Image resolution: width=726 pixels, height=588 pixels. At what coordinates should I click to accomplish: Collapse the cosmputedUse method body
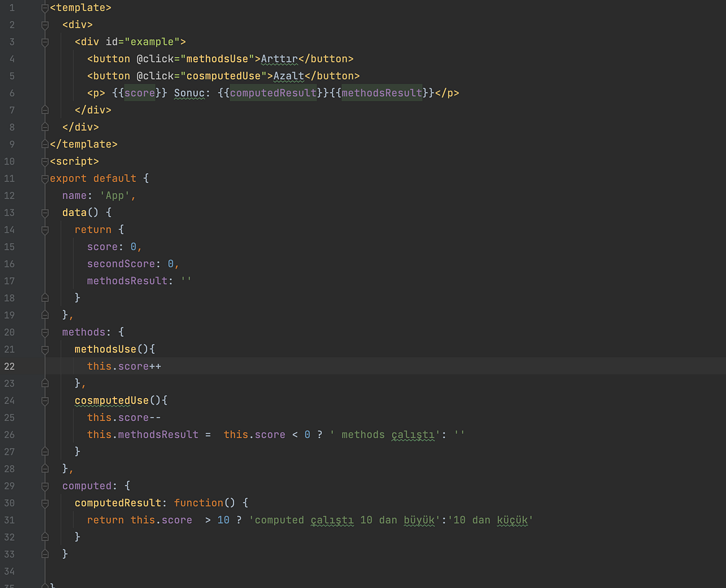click(44, 400)
